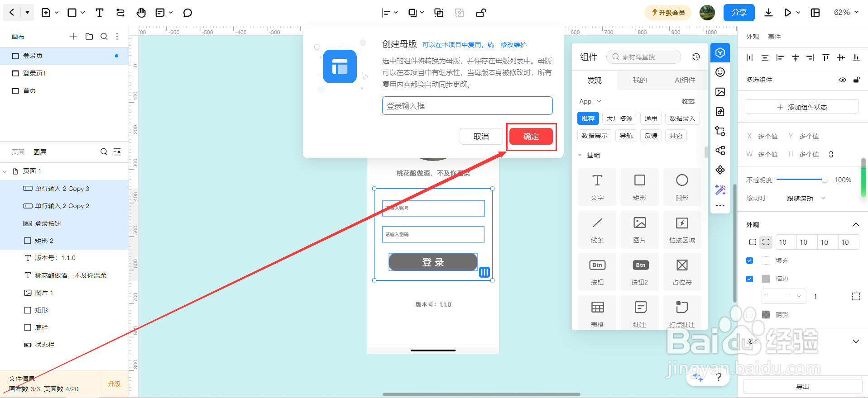Insert the Line basic component
The height and width of the screenshot is (398, 868).
tap(597, 229)
